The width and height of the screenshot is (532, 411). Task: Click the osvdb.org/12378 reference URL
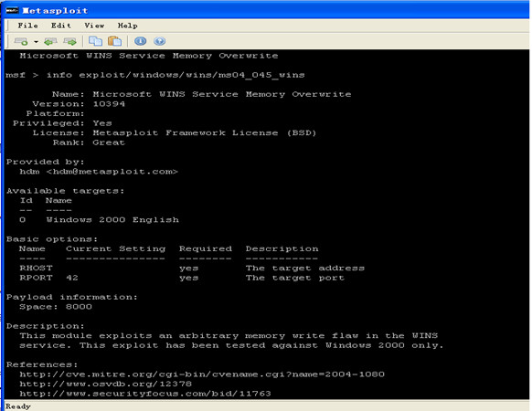tap(105, 384)
